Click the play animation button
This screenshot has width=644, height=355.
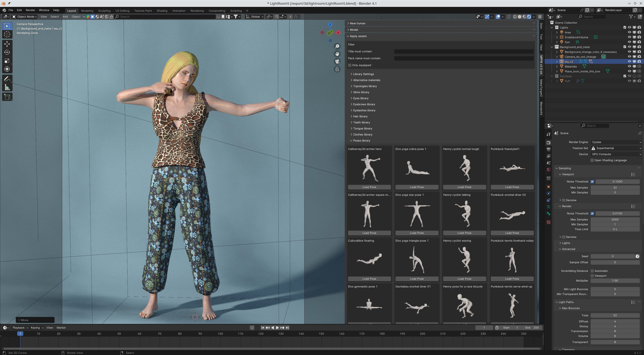click(277, 328)
